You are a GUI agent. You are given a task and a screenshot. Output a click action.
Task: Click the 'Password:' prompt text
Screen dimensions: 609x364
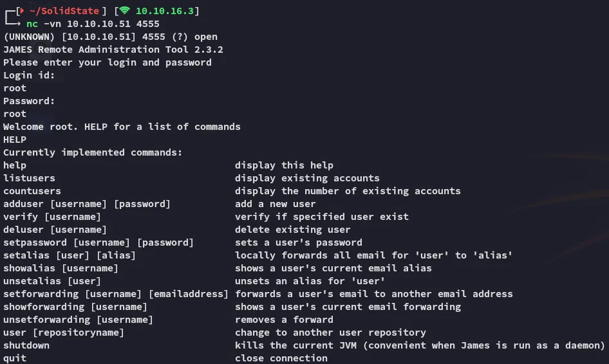coord(29,101)
